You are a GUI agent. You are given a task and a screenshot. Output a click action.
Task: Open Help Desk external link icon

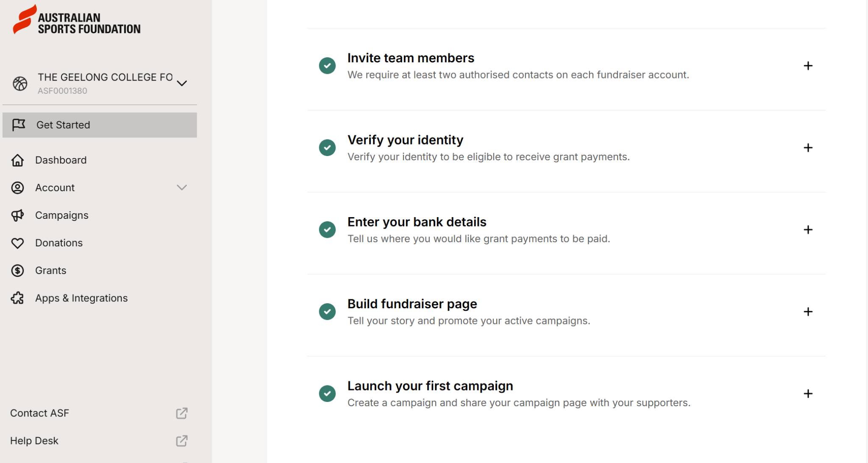pyautogui.click(x=182, y=441)
